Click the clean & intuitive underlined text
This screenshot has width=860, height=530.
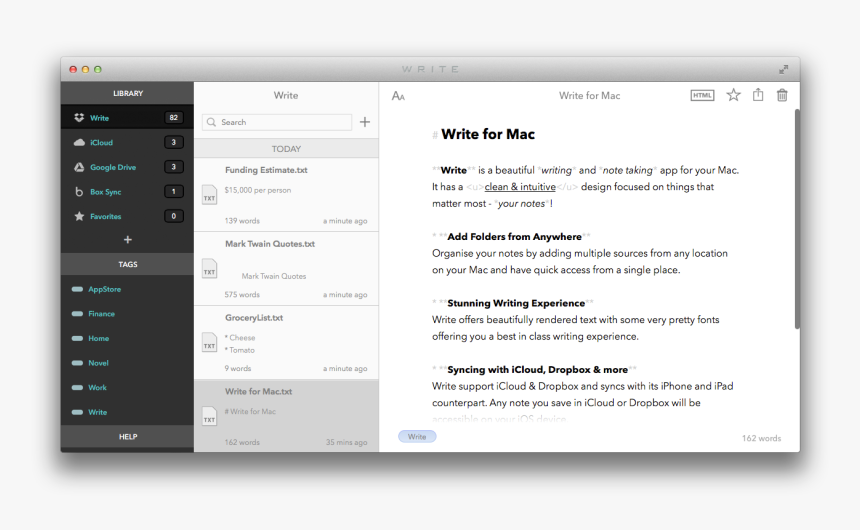(x=520, y=187)
